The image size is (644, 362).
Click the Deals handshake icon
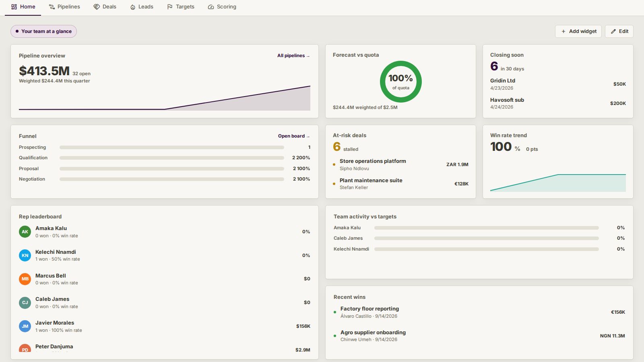coord(97,7)
